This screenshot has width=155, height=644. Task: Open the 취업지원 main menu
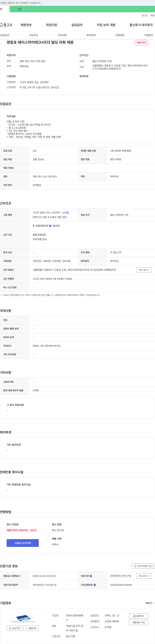(52, 25)
